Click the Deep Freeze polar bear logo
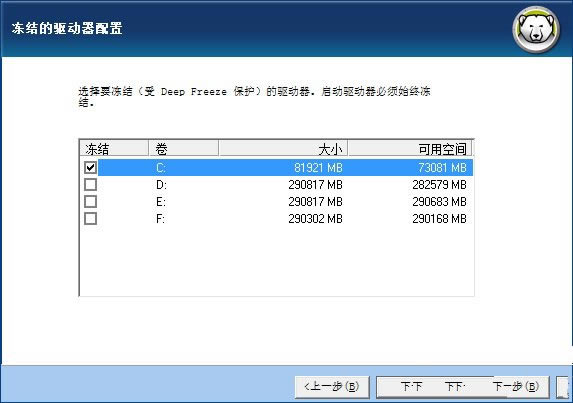The width and height of the screenshot is (573, 403). [536, 30]
